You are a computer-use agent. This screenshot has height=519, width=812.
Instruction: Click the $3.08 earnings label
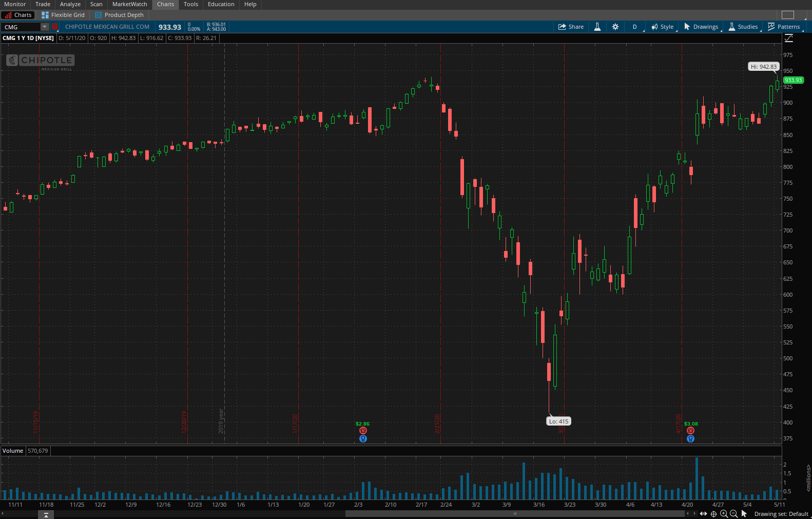click(691, 424)
